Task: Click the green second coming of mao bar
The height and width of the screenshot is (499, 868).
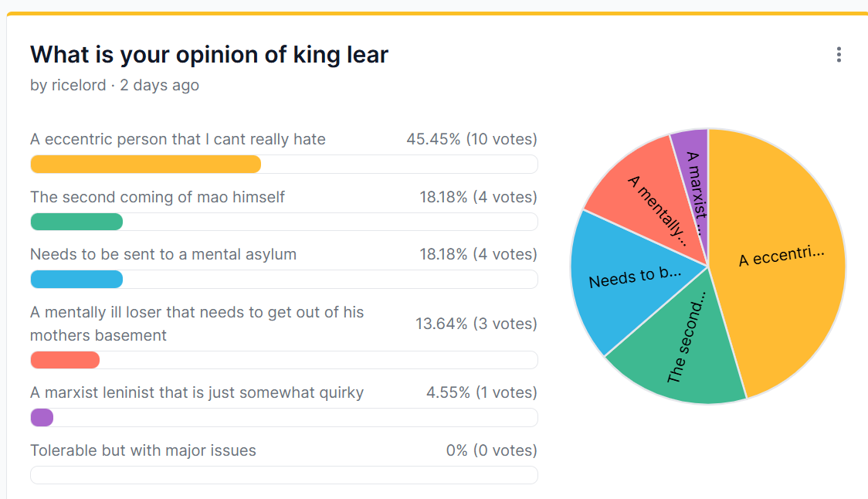Action: (x=76, y=222)
